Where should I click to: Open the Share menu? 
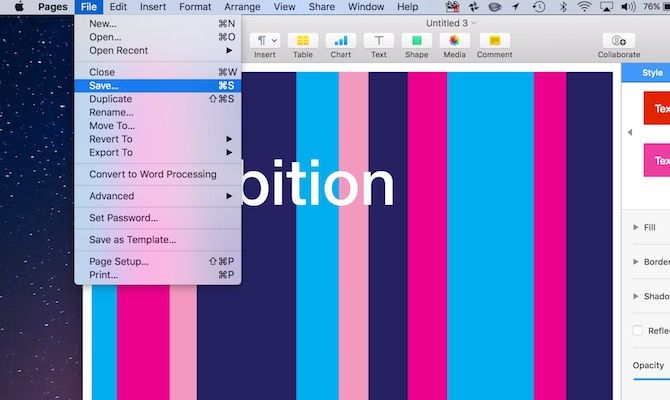[322, 6]
